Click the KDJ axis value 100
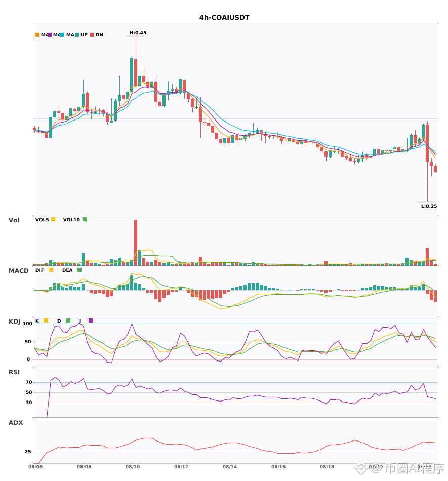This screenshot has width=448, height=481. (x=28, y=324)
